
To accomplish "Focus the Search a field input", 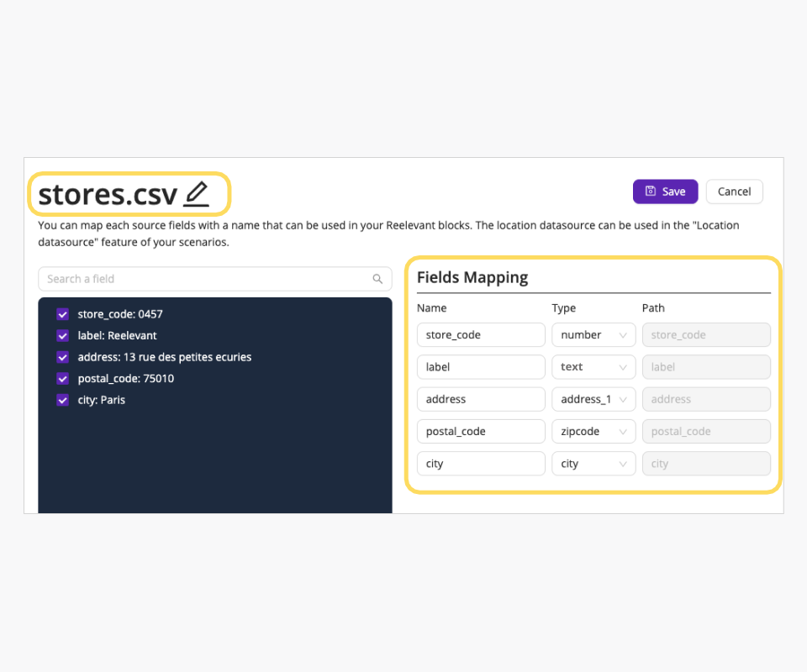I will (214, 279).
